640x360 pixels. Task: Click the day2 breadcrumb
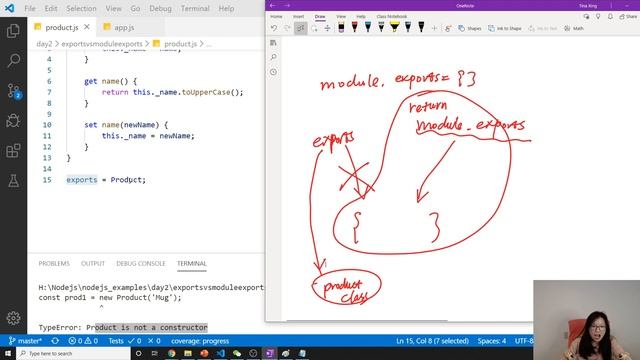[x=44, y=44]
